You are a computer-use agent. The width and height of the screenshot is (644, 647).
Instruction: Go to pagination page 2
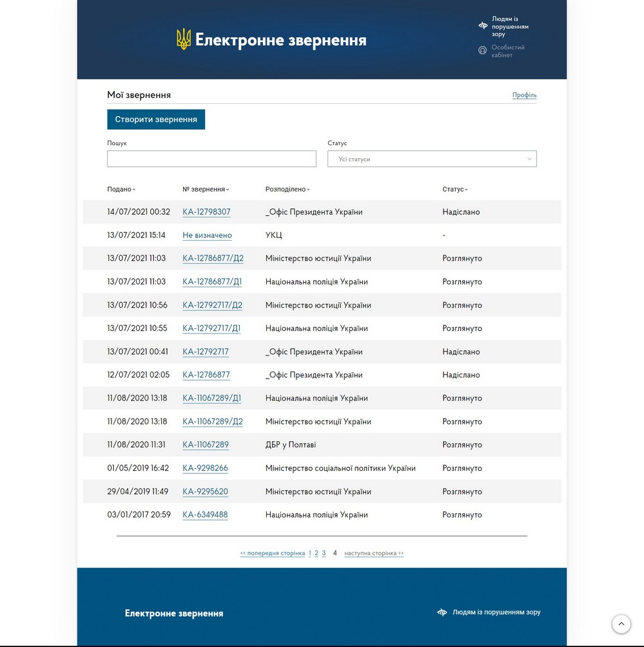tap(317, 553)
